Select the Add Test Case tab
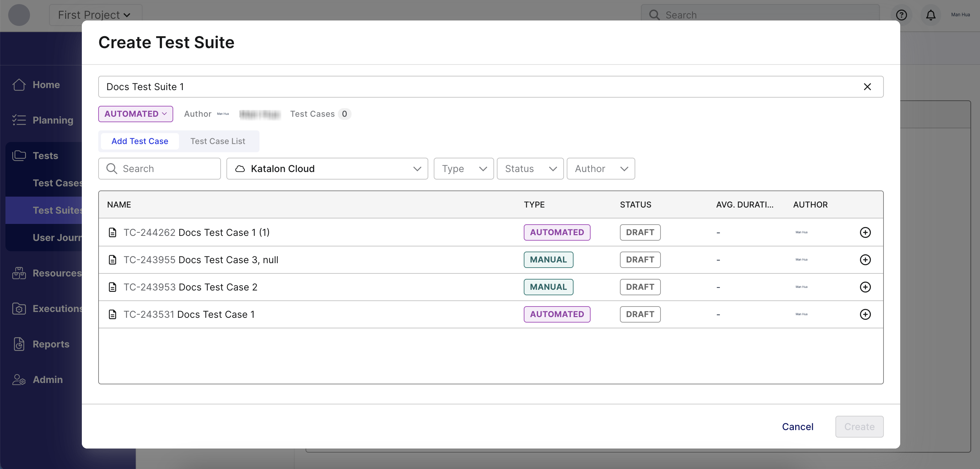 [x=139, y=141]
